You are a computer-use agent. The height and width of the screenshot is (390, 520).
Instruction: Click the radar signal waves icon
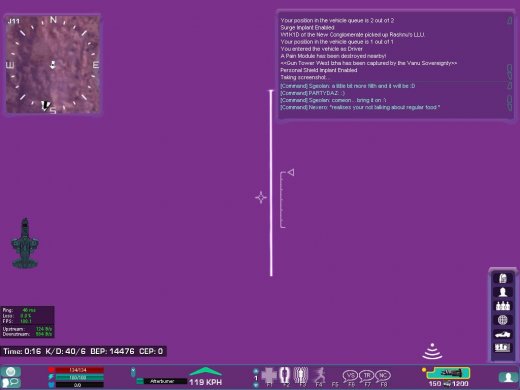point(432,351)
